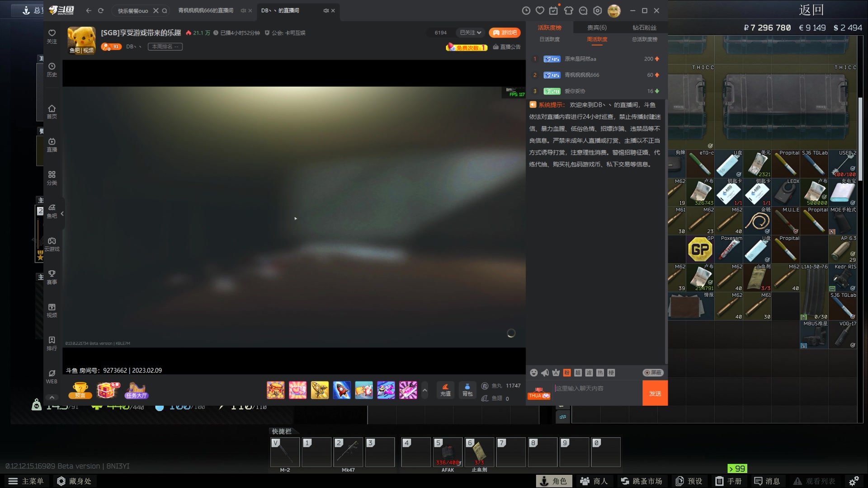Image resolution: width=868 pixels, height=488 pixels.
Task: Select the 周活跃度 sub-tab
Action: (597, 39)
